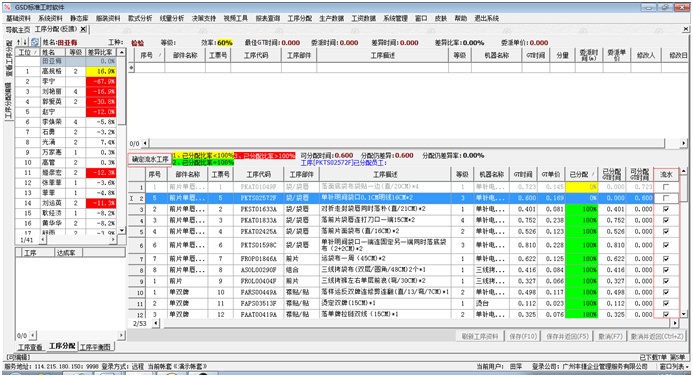This screenshot has height=377, width=693.
Task: Sort worker list by 工位 column header
Action: tap(27, 52)
